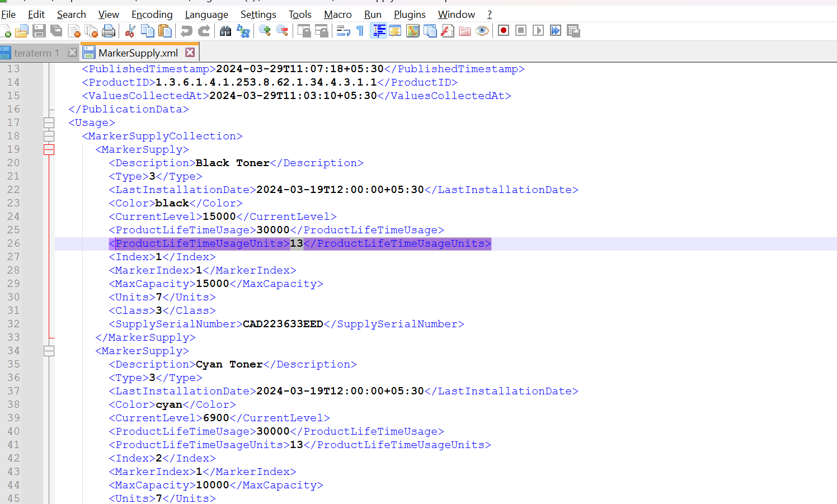This screenshot has width=837, height=504.
Task: Click the Undo arrow icon
Action: pyautogui.click(x=186, y=31)
